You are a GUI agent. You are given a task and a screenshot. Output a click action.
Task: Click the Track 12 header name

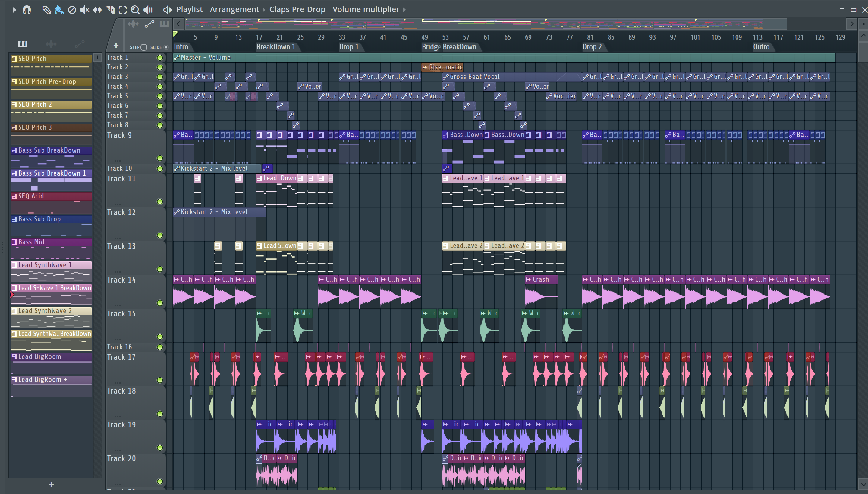(121, 212)
